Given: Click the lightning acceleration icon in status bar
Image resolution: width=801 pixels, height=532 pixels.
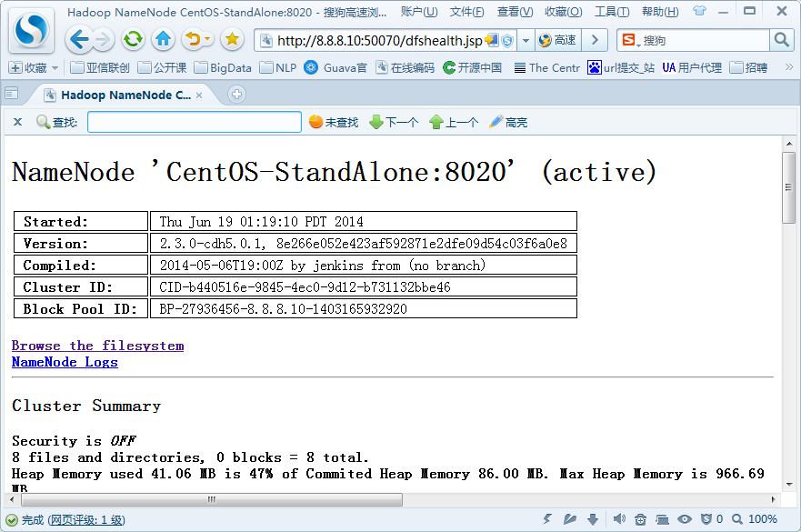Looking at the screenshot, I should coord(547,519).
